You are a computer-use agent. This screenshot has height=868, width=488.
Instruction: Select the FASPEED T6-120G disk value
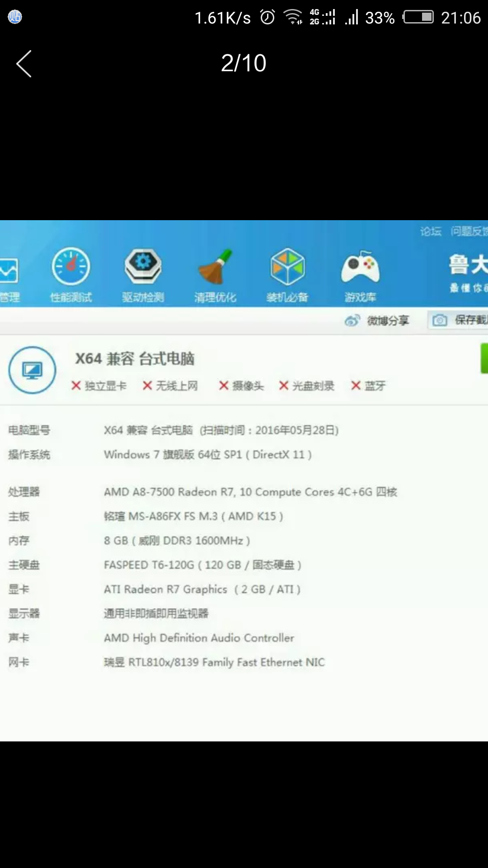pyautogui.click(x=203, y=565)
